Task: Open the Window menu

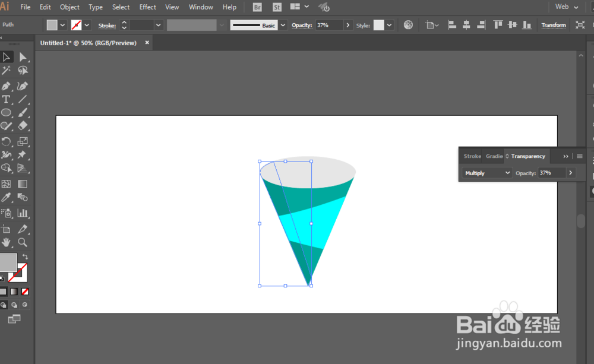Action: pyautogui.click(x=201, y=7)
